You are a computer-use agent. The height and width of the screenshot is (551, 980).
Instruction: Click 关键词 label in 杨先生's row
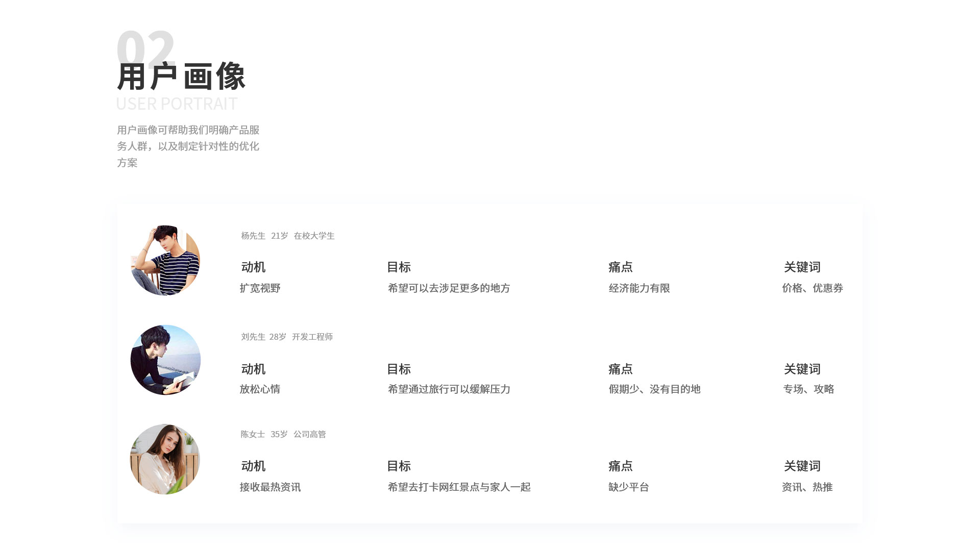point(802,267)
